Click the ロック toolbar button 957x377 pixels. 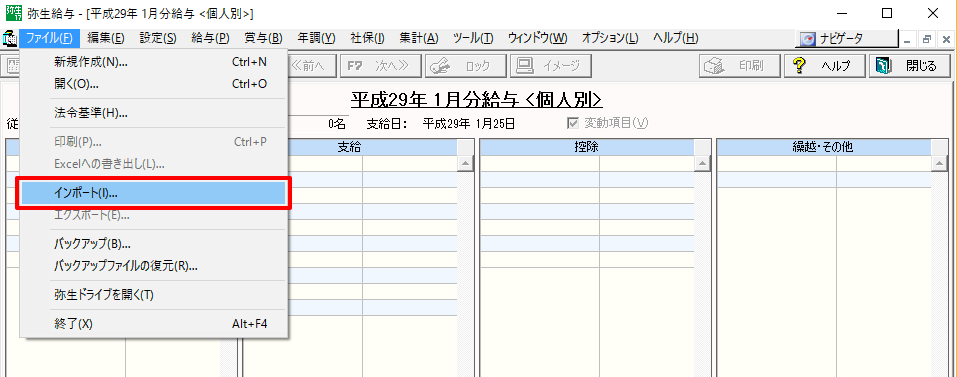(x=466, y=66)
